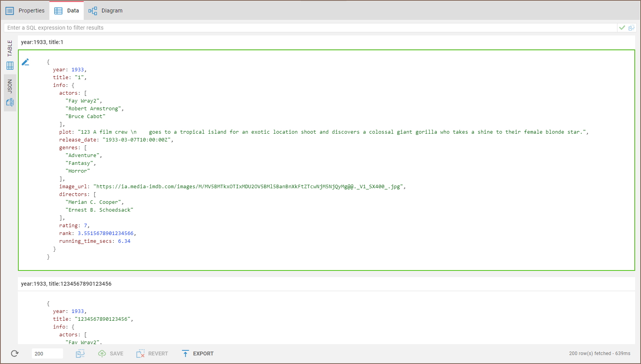
Task: Toggle the JSON presentation mode
Action: [10, 87]
